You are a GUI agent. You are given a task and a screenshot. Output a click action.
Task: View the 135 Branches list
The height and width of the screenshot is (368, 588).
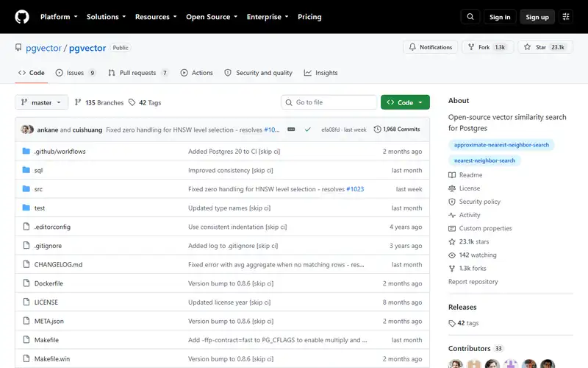99,102
